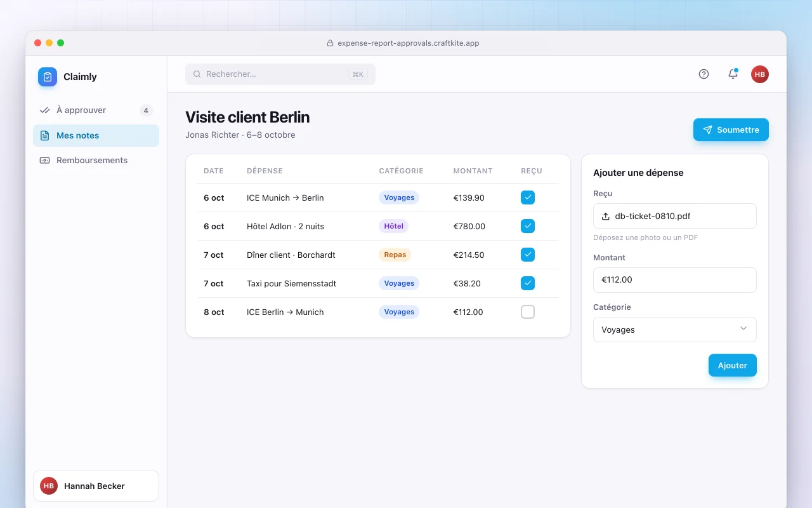Click the db-ticket-0810.pdf receipt upload field
Viewport: 812px width, 508px height.
tap(675, 216)
